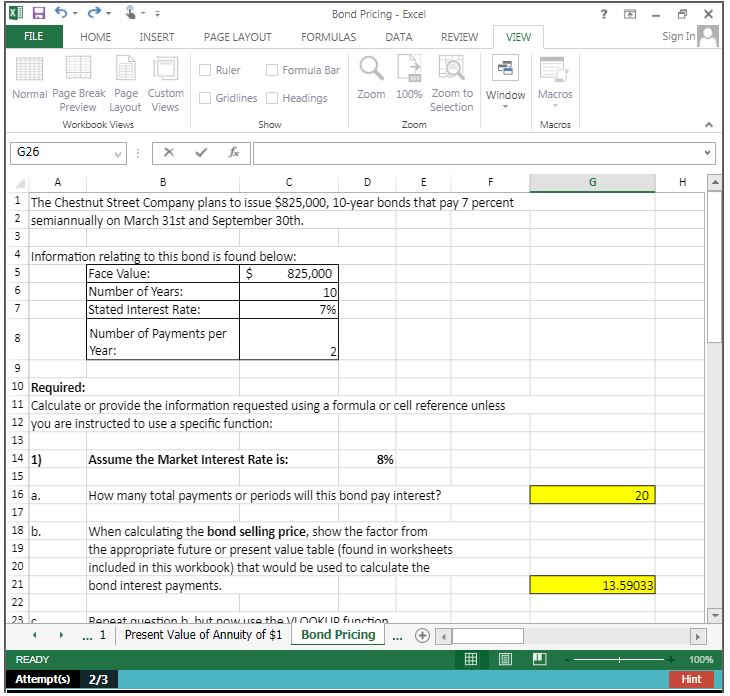Open the Redo history dropdown arrow

108,14
